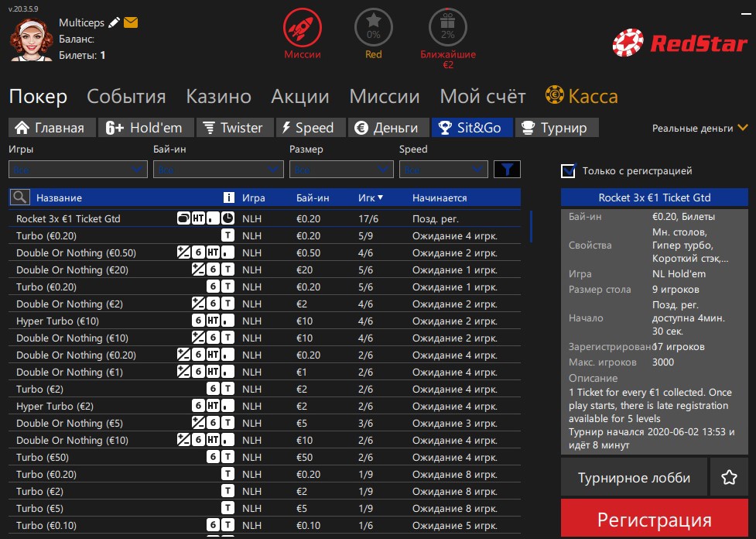Expand the Игры filter dropdown

(x=77, y=170)
